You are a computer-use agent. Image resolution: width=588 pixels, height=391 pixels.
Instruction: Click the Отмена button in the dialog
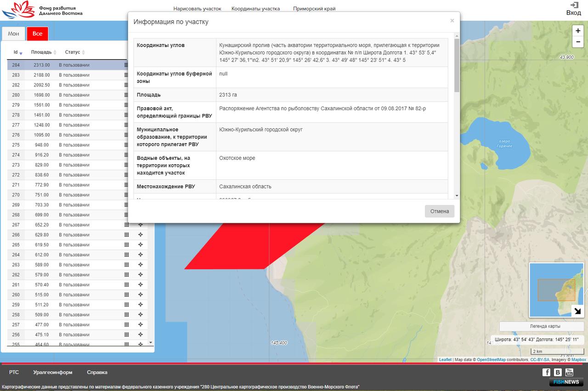440,211
